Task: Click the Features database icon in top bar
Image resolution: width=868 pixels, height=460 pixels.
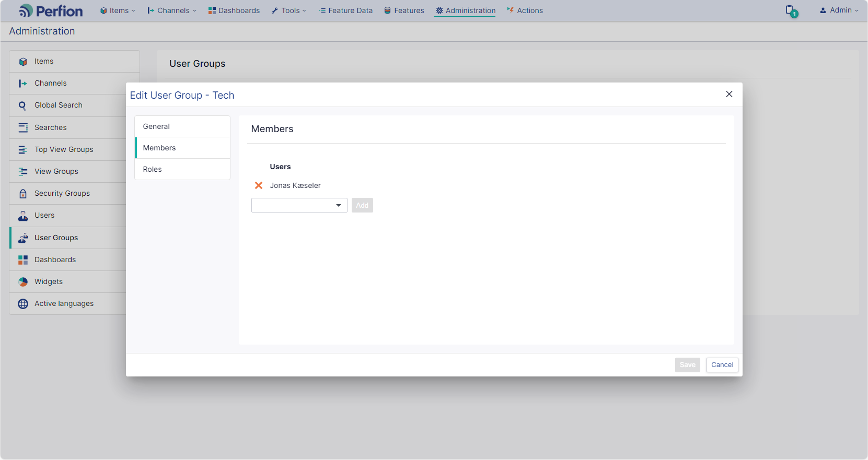Action: tap(388, 10)
